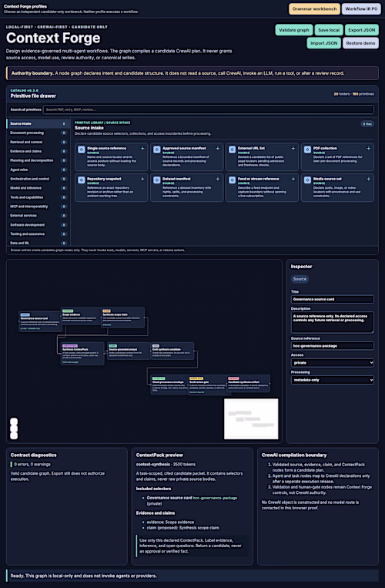Add PDF collection with its plus icon
The image size is (385, 588).
(369, 149)
